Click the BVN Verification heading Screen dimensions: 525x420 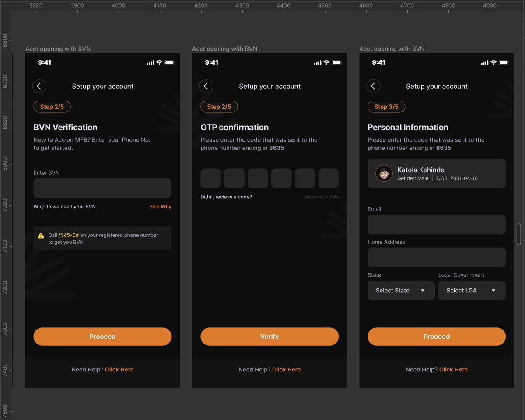click(66, 128)
